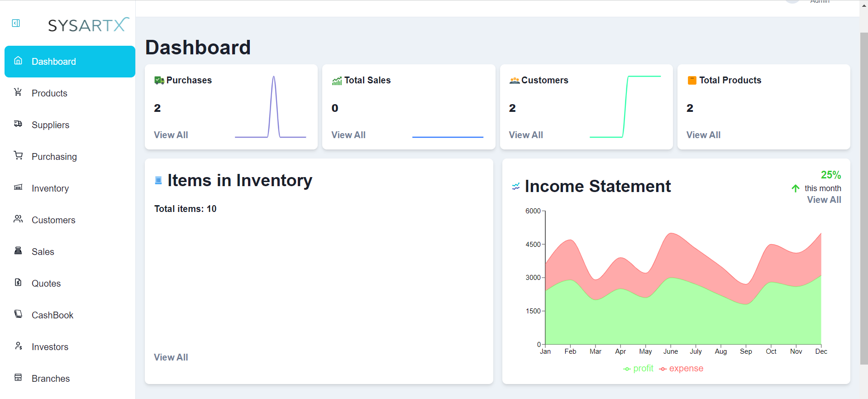Click the Customers card group icon
Image resolution: width=868 pixels, height=399 pixels.
pos(515,81)
